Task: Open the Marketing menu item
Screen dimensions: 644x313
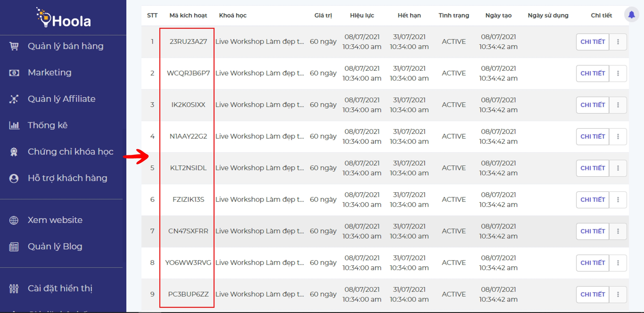Action: (x=50, y=73)
